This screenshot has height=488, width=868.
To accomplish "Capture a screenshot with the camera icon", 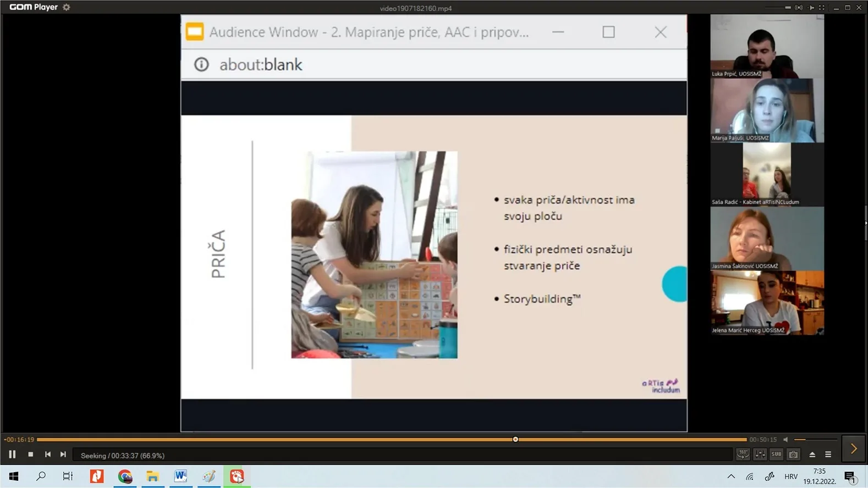I will click(x=793, y=454).
